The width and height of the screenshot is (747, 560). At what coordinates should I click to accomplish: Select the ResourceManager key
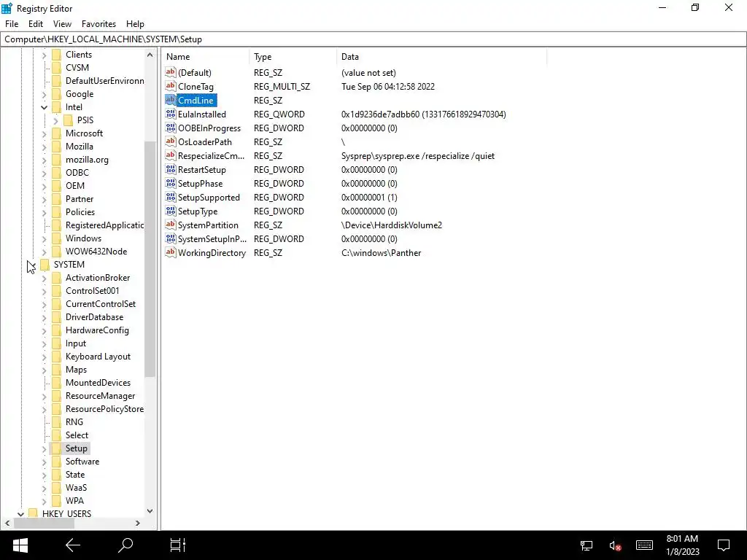pos(100,396)
